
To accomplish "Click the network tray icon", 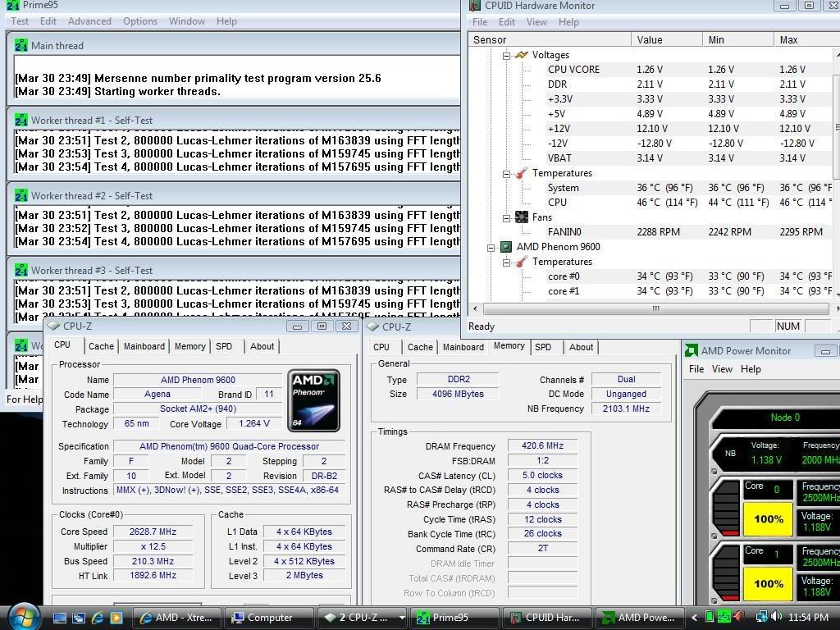I will [761, 617].
